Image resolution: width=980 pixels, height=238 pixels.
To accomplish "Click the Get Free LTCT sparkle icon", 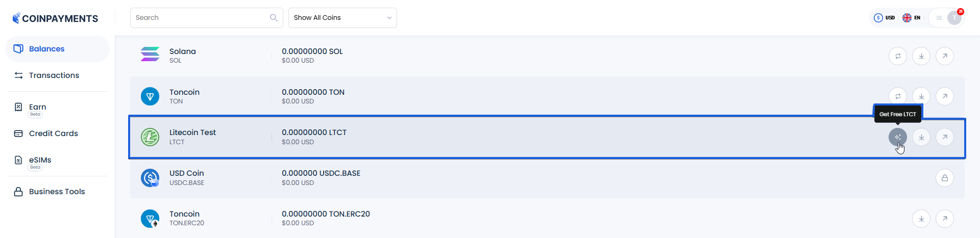I will click(x=897, y=137).
